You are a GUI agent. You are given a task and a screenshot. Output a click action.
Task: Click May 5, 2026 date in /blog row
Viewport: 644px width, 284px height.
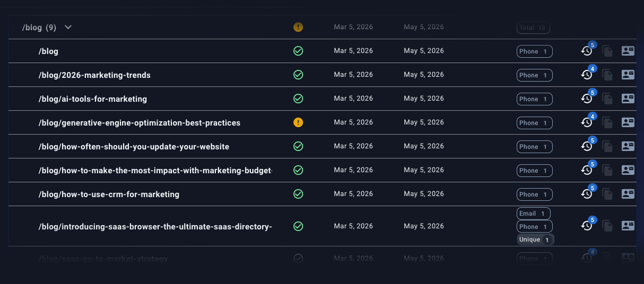coord(424,51)
